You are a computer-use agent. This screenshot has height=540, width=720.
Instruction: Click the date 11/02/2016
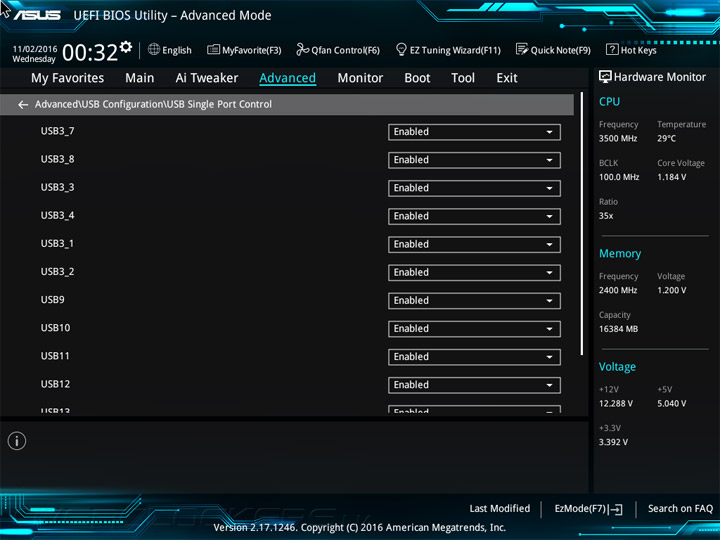35,49
